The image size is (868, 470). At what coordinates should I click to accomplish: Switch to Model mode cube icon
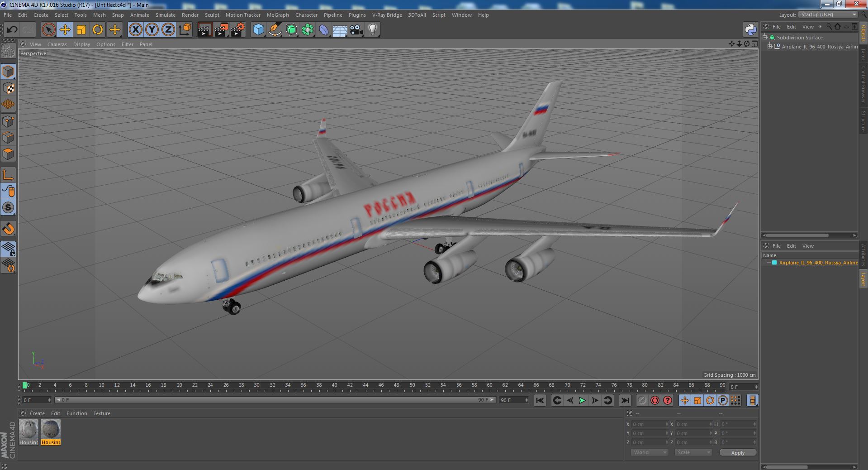point(8,72)
